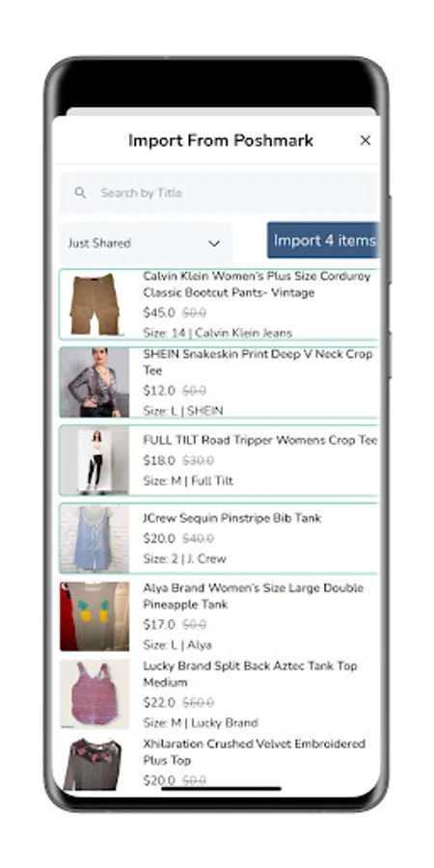The width and height of the screenshot is (434, 868).
Task: Expand the chevron next to Just Shared
Action: (x=214, y=244)
